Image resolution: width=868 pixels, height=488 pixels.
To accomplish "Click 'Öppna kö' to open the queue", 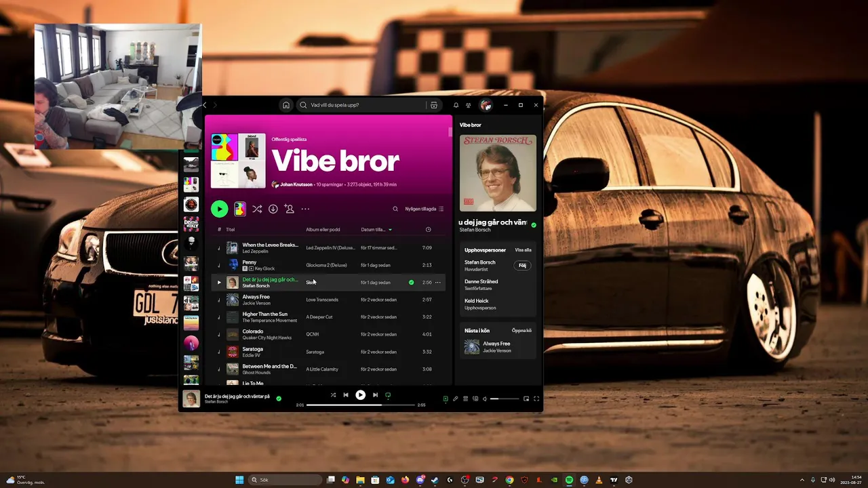I will pos(521,331).
